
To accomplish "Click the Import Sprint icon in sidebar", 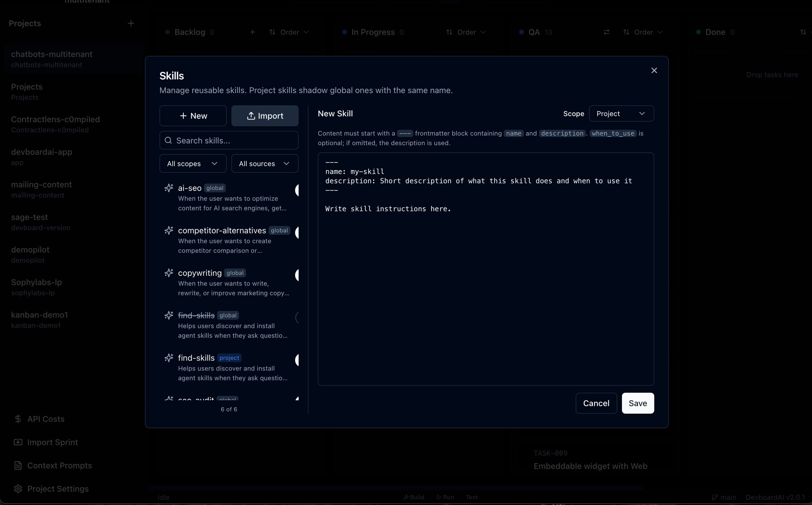I will (18, 442).
